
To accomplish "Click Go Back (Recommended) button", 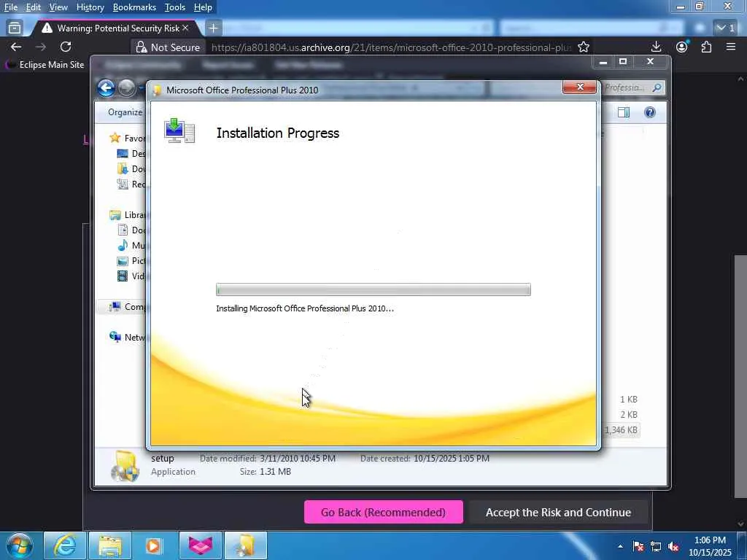I will (x=384, y=512).
